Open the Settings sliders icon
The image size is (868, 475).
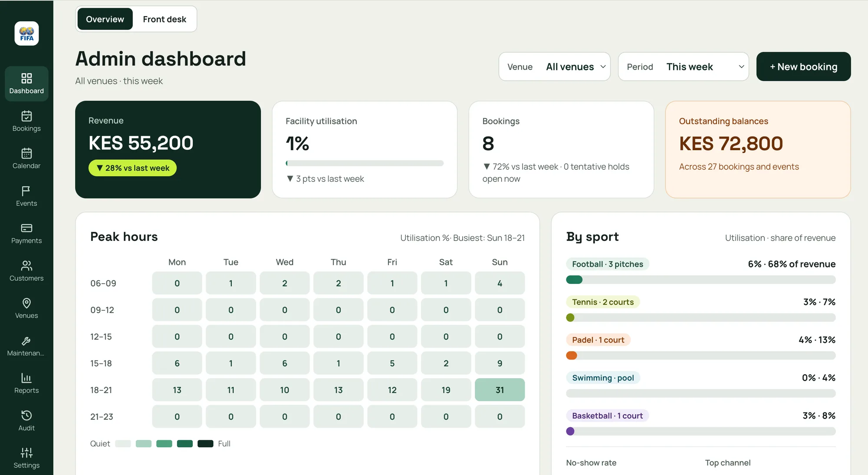26,453
